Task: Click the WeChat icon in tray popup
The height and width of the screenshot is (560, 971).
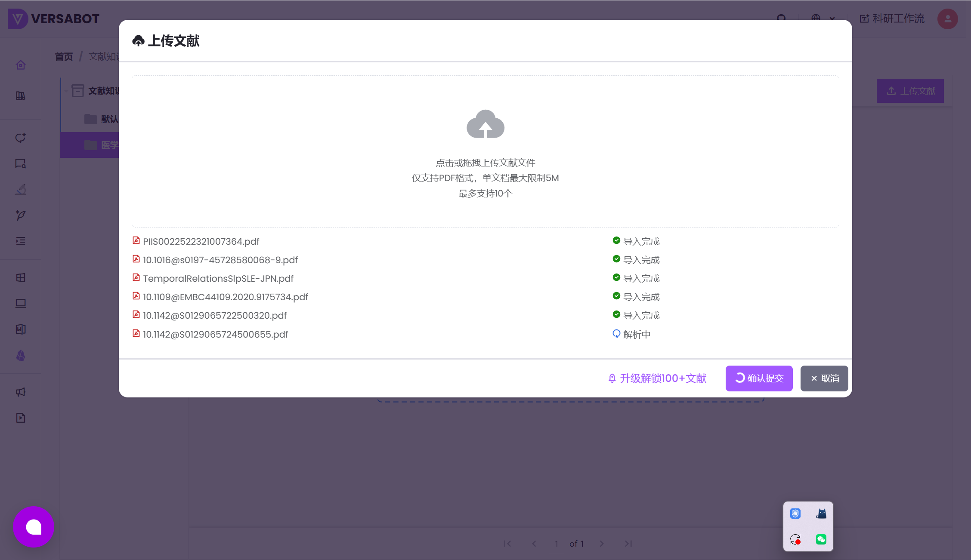Action: pyautogui.click(x=821, y=539)
